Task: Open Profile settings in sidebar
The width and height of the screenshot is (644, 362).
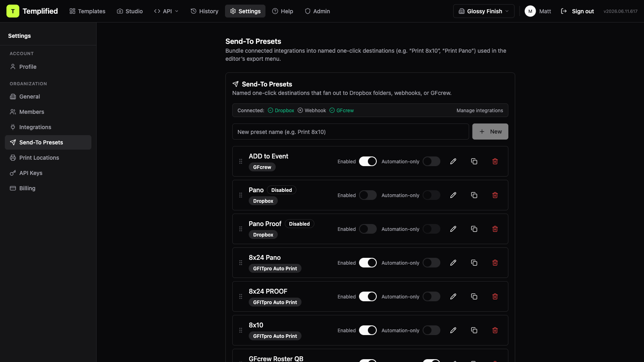Action: (48, 67)
